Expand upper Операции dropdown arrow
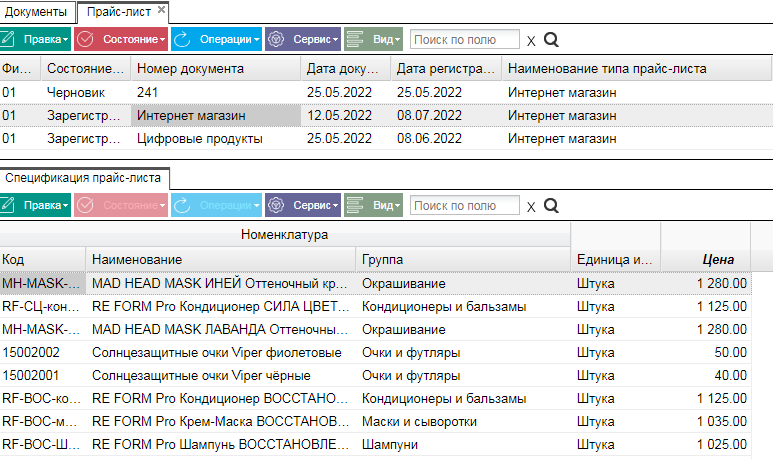 tap(256, 39)
